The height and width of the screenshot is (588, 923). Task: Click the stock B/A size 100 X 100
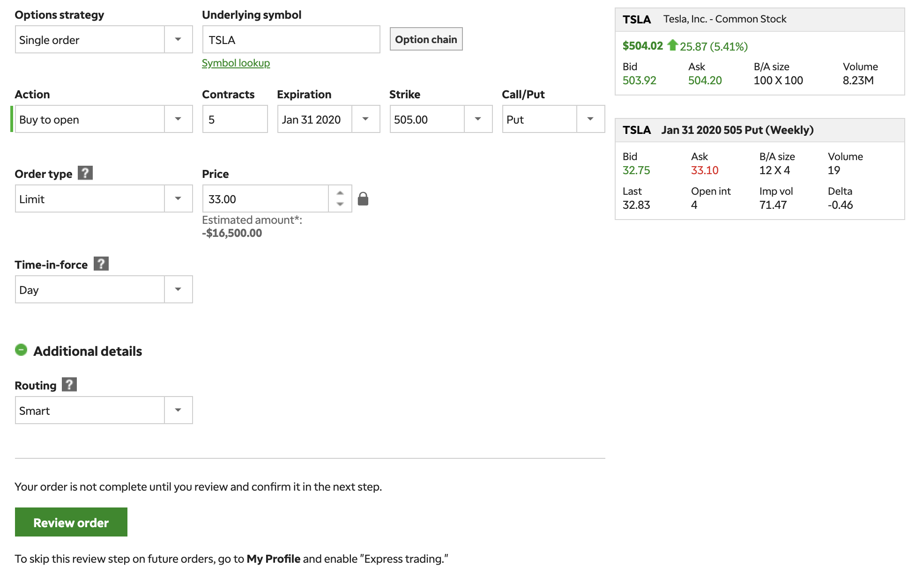[x=778, y=81]
